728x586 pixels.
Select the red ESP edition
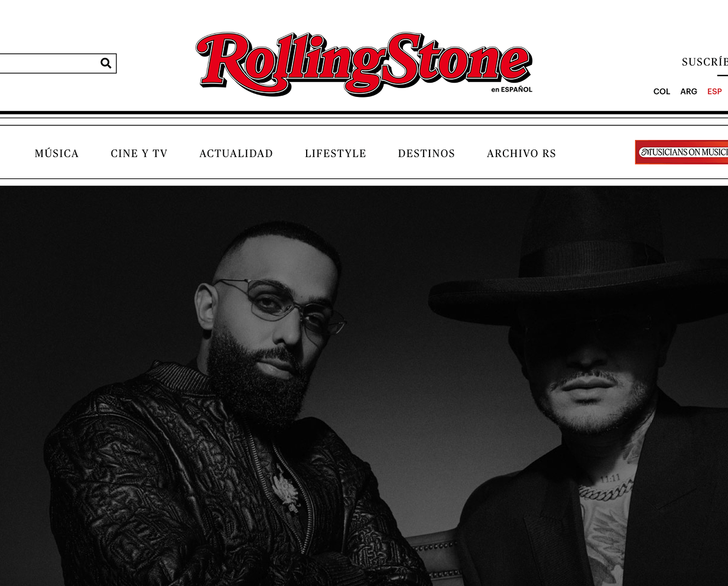point(714,92)
